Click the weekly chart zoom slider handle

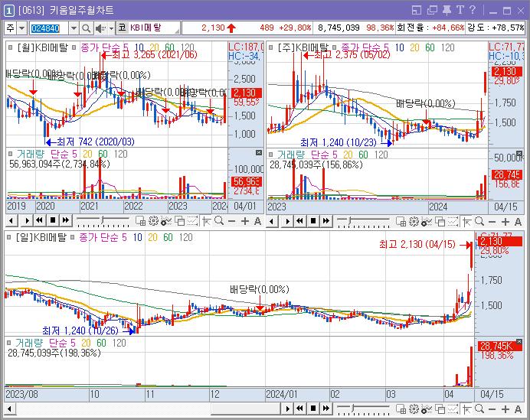[x=349, y=221]
